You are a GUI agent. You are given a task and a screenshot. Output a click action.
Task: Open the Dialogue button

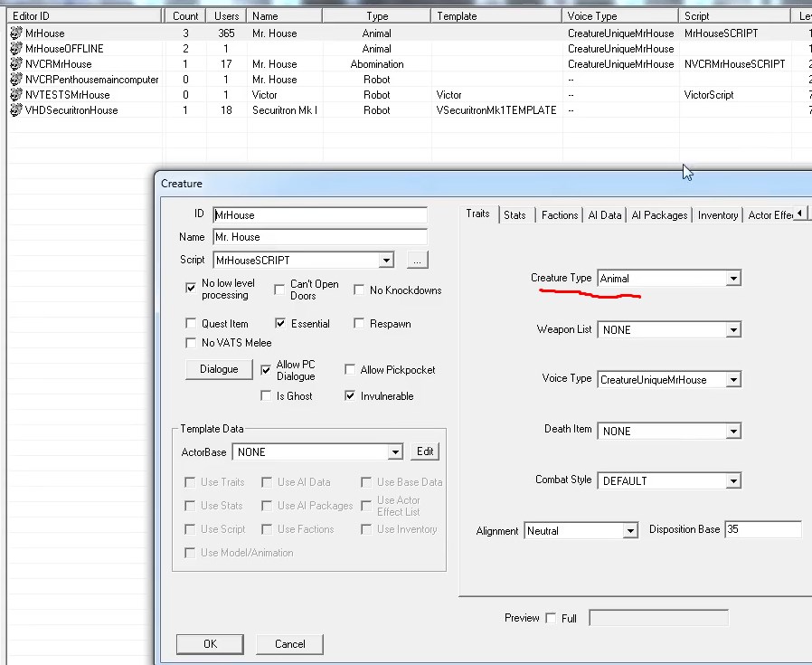coord(219,369)
